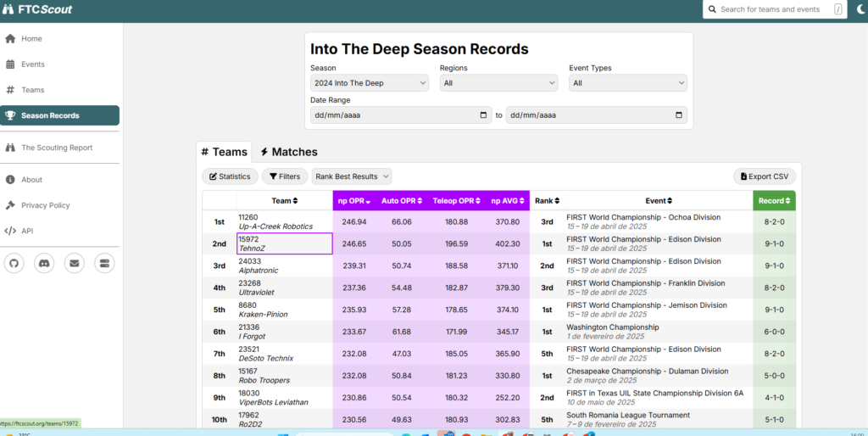The width and height of the screenshot is (868, 436).
Task: Open Season Records in the sidebar
Action: pyautogui.click(x=60, y=115)
